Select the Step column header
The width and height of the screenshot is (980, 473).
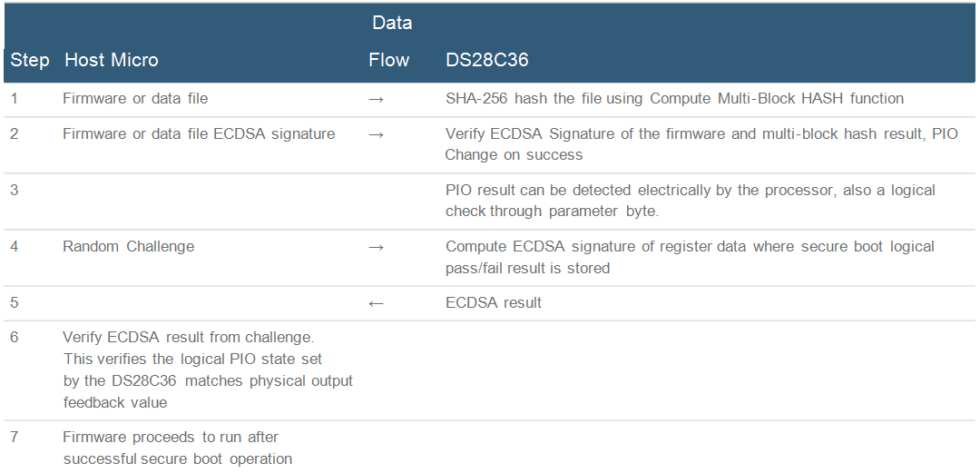pos(30,61)
